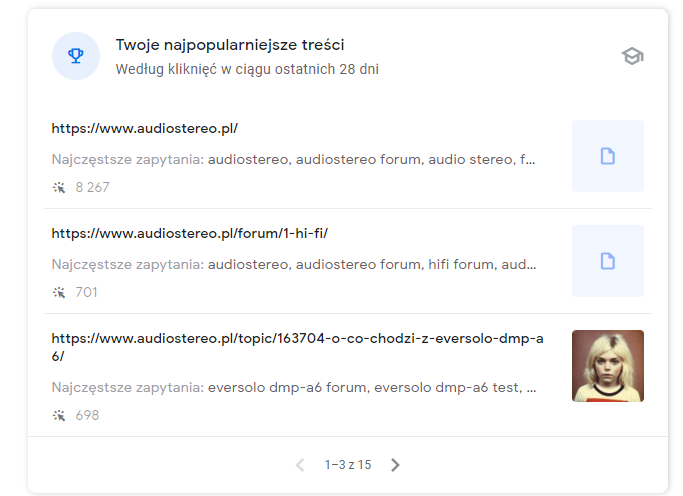Click the trophy icon beside the card title
Screen dimensions: 683x496
[x=76, y=56]
